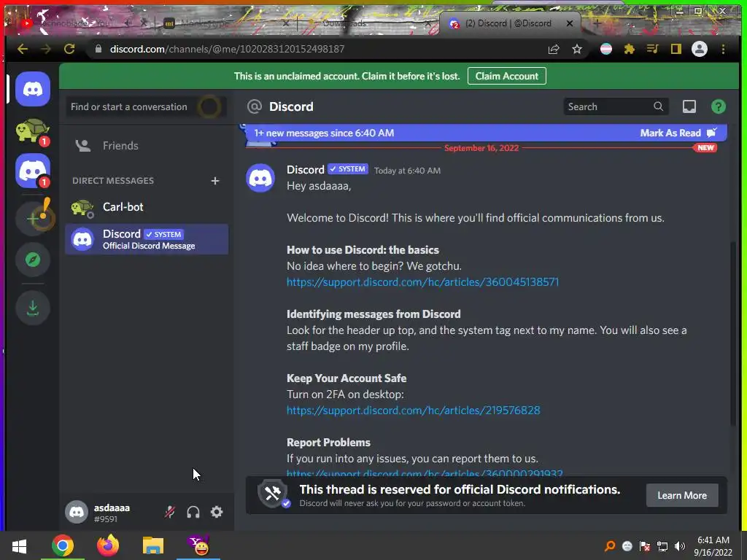This screenshot has width=747, height=560.
Task: Open Chrome profile avatar
Action: click(x=700, y=49)
